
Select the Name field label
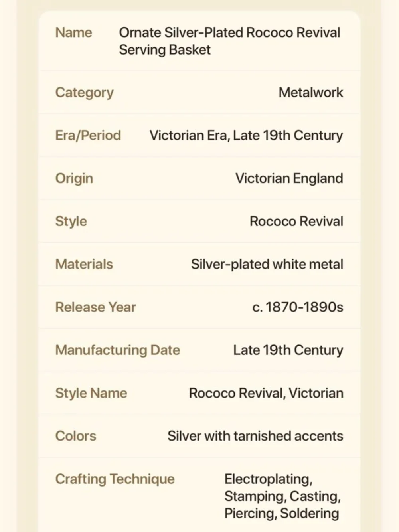(x=73, y=32)
